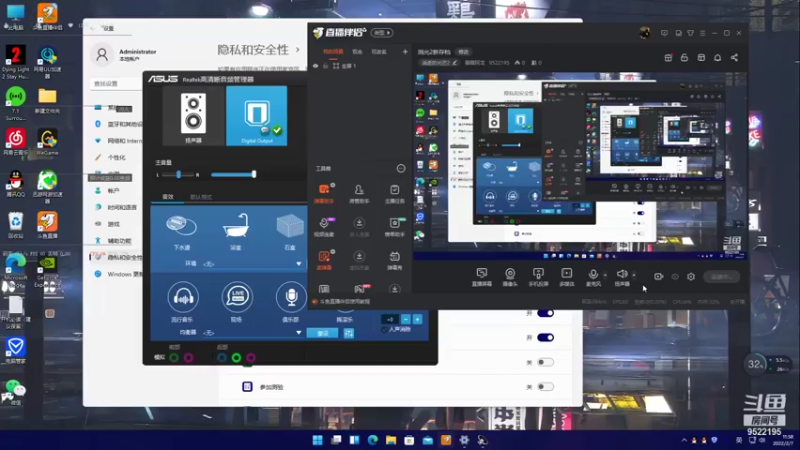Choose the 石室 stone room effect
This screenshot has height=450, width=800.
pos(290,232)
